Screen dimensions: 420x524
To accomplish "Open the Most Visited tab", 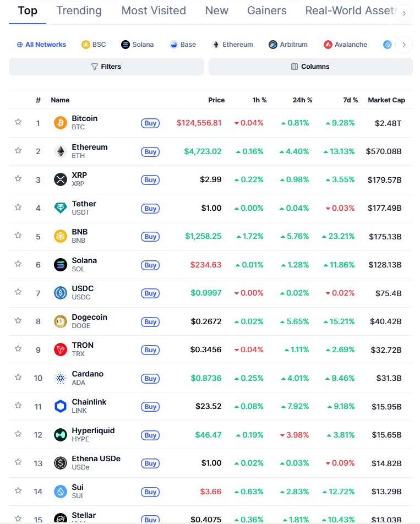I will (154, 10).
